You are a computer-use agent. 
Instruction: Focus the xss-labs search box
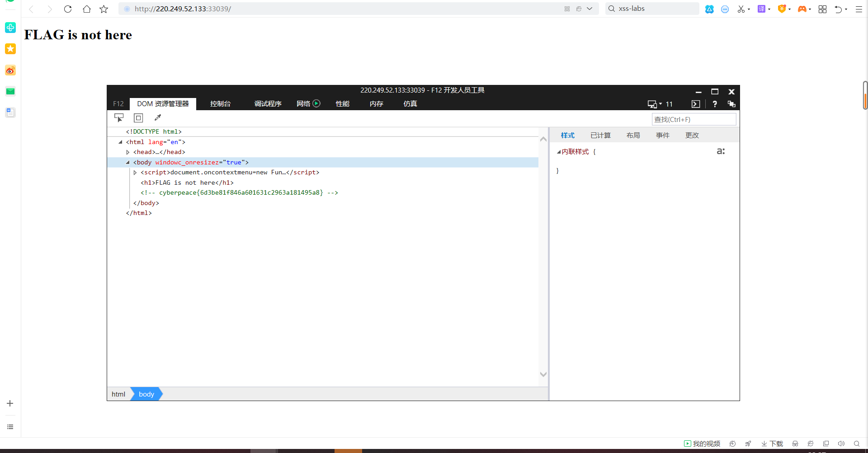(652, 9)
